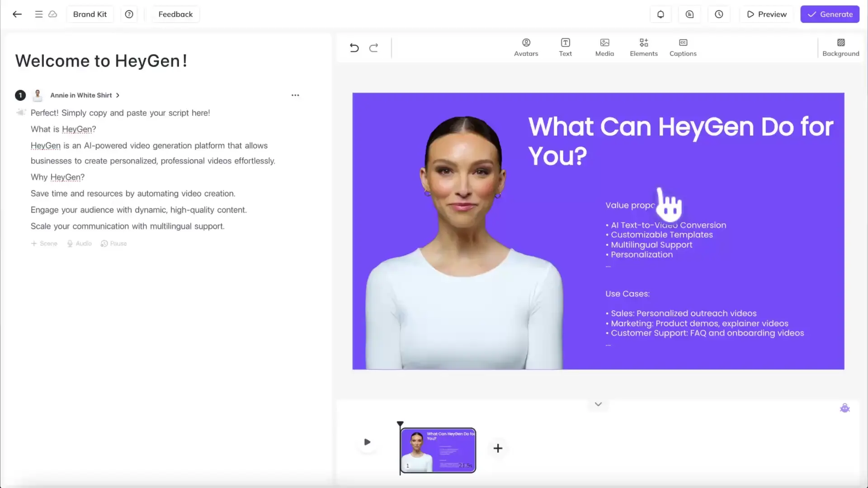Select the Text tool
This screenshot has height=488, width=868.
pos(565,47)
